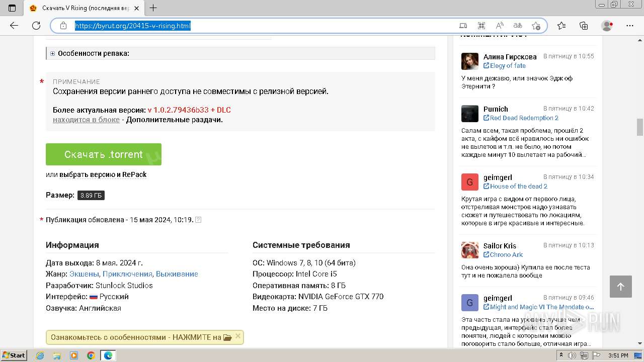Image resolution: width=644 pixels, height=362 pixels.
Task: Open version link v 1.0.2.79436b33 + DLC
Action: tap(189, 110)
